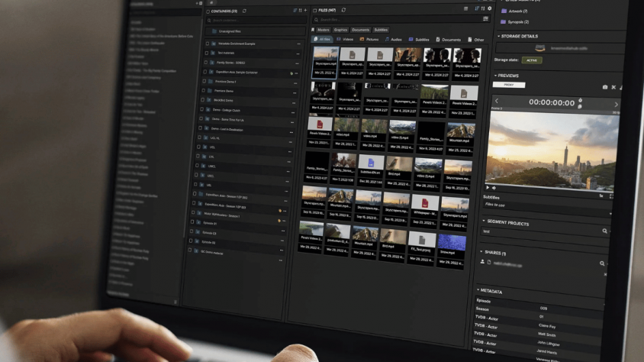Collapse the Shares section
Screen dimensions: 644x362
point(481,251)
